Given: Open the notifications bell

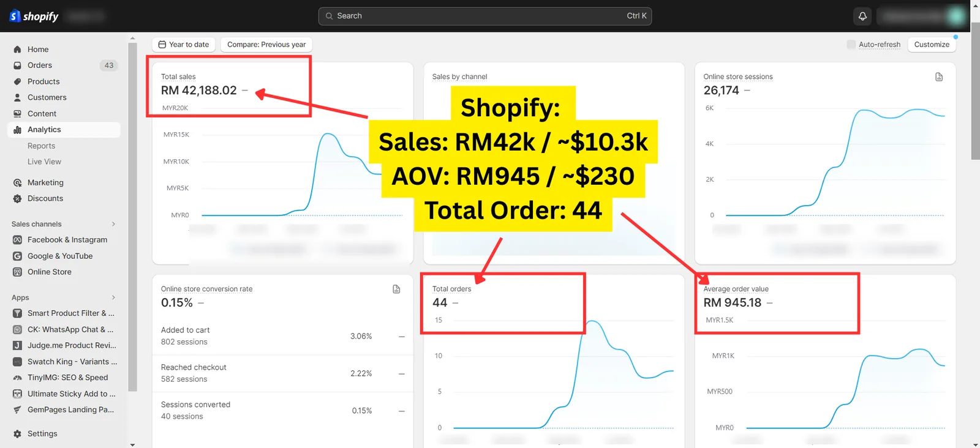Looking at the screenshot, I should 862,16.
